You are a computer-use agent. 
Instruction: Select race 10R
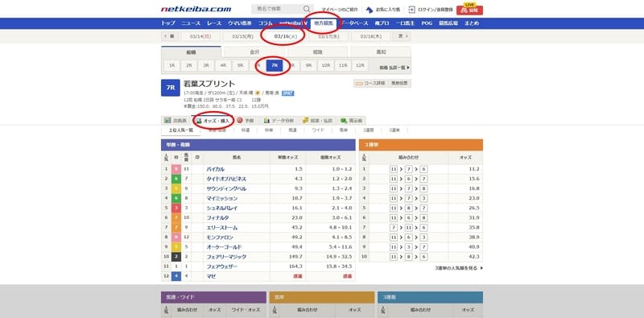[326, 65]
